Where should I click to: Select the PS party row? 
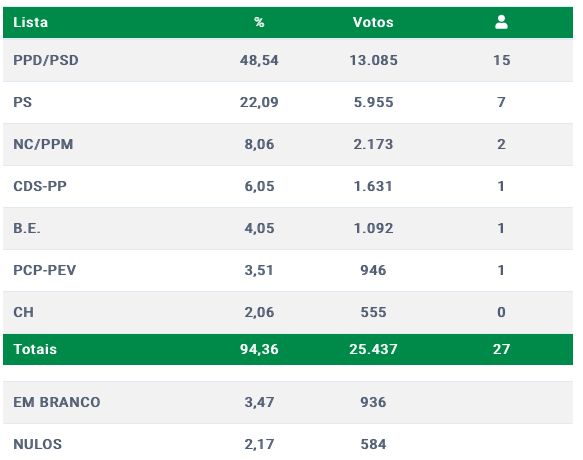[x=288, y=102]
